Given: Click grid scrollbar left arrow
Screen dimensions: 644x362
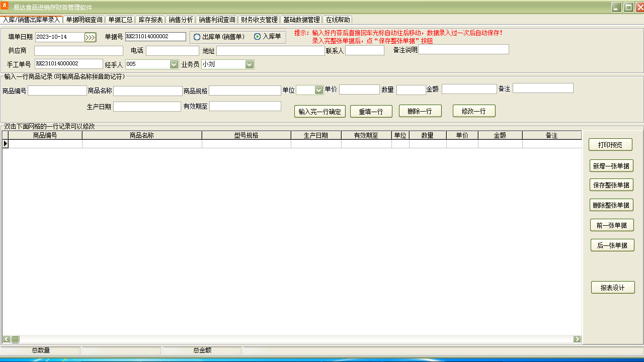Looking at the screenshot, I should pos(6,339).
